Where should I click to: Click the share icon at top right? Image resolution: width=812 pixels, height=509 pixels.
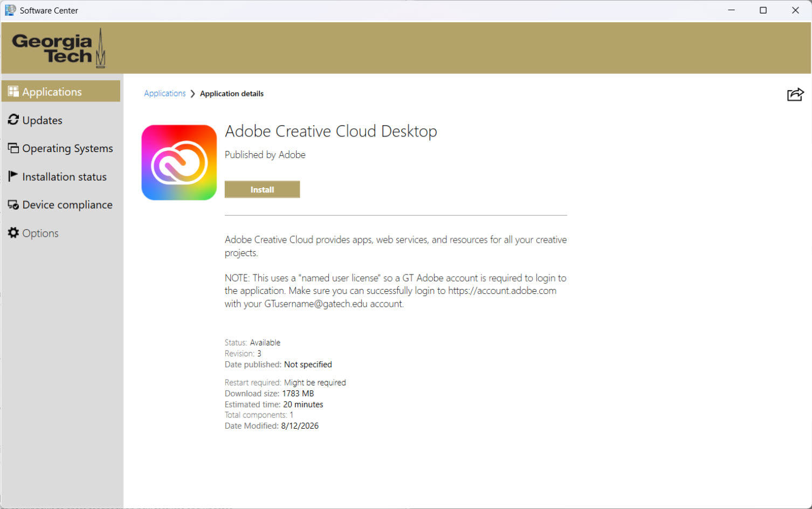(x=795, y=94)
